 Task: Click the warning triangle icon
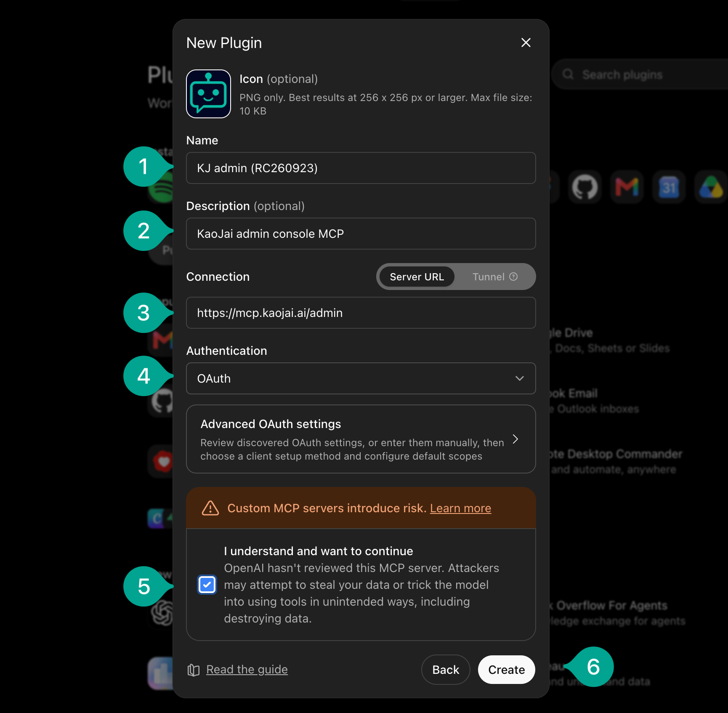(210, 508)
